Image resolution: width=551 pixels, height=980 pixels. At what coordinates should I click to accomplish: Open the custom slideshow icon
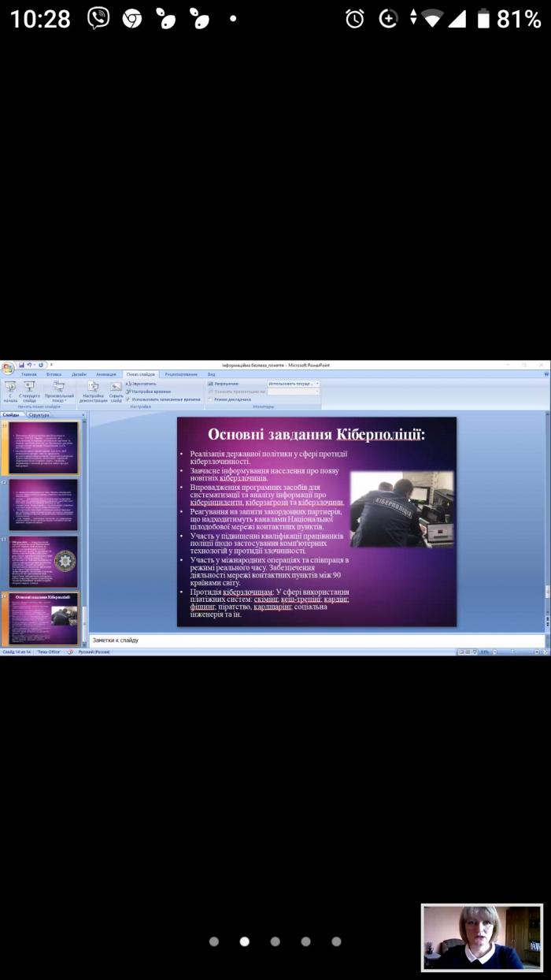pos(58,388)
